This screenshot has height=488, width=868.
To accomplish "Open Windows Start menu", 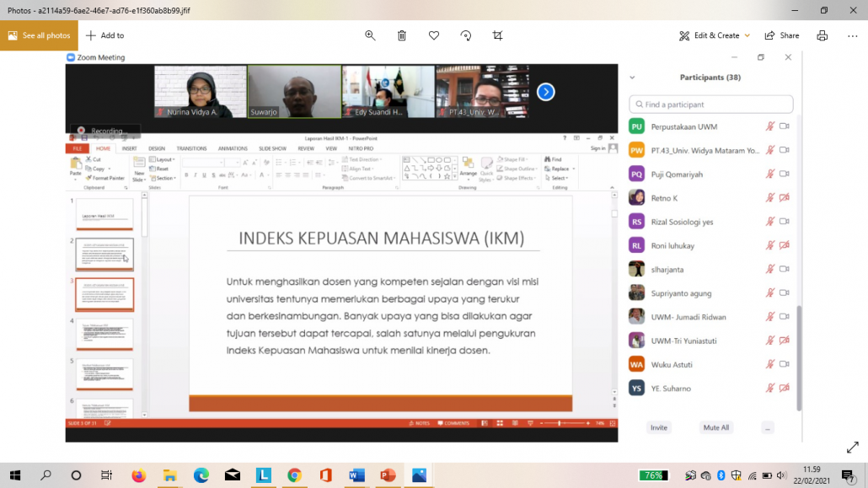I will [x=15, y=475].
